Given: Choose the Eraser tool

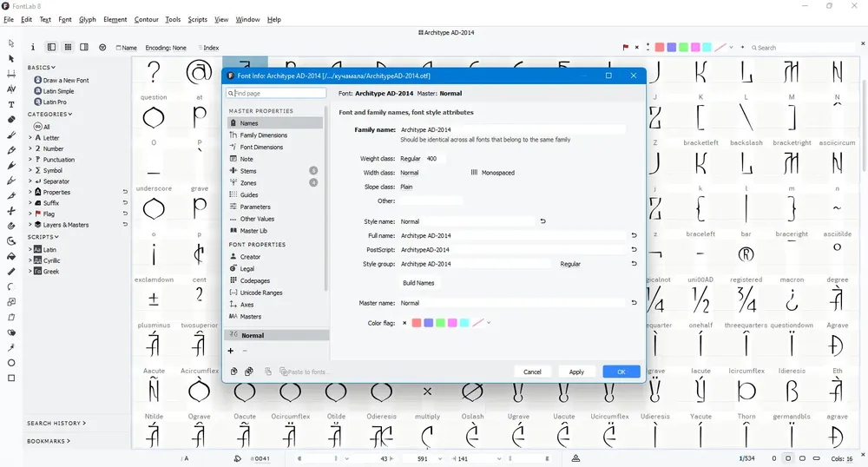Looking at the screenshot, I should (11, 120).
